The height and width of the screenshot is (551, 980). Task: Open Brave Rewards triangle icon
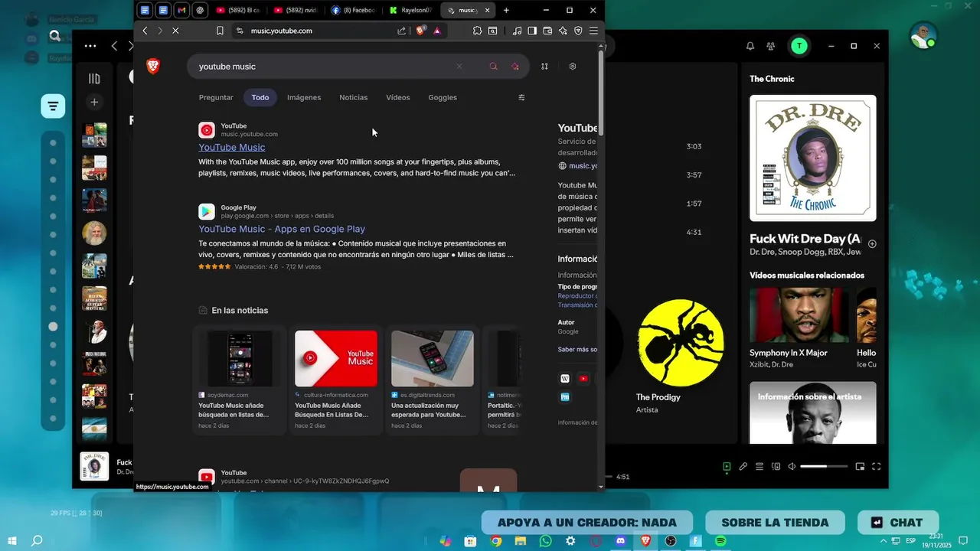click(437, 31)
